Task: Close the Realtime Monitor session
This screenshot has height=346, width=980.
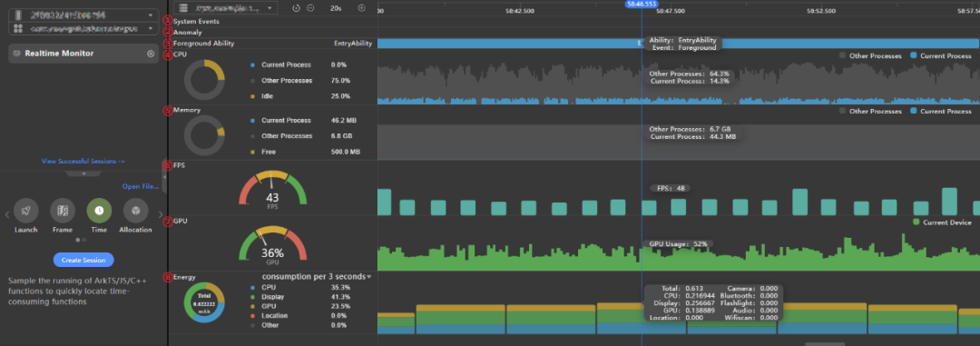Action: [150, 54]
